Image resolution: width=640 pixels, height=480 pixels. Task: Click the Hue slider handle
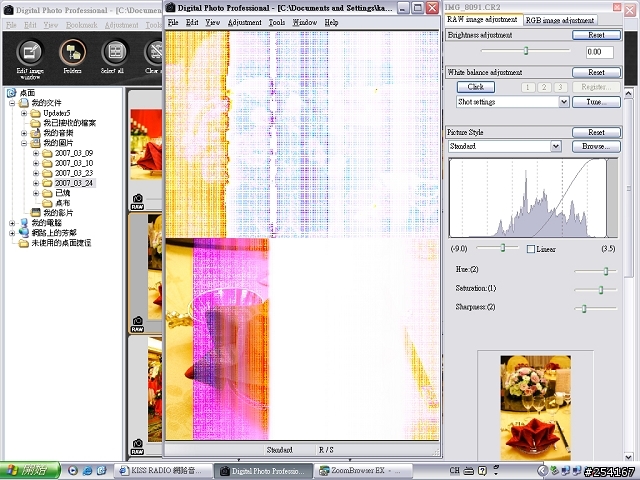pos(606,271)
